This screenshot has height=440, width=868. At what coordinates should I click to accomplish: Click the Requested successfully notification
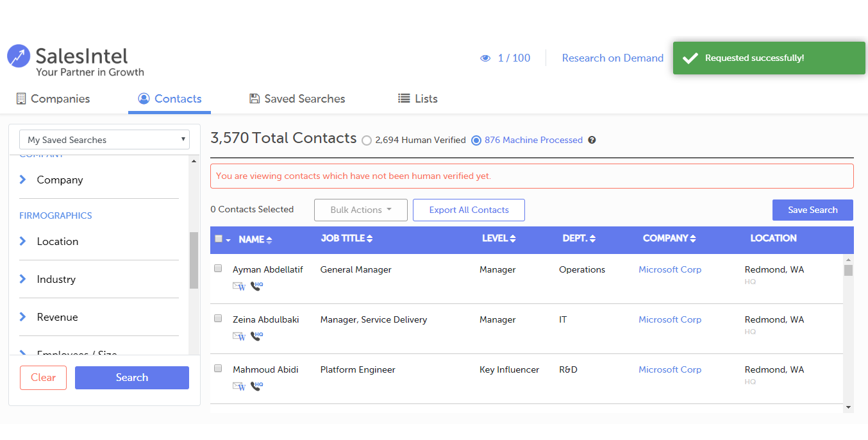point(769,58)
